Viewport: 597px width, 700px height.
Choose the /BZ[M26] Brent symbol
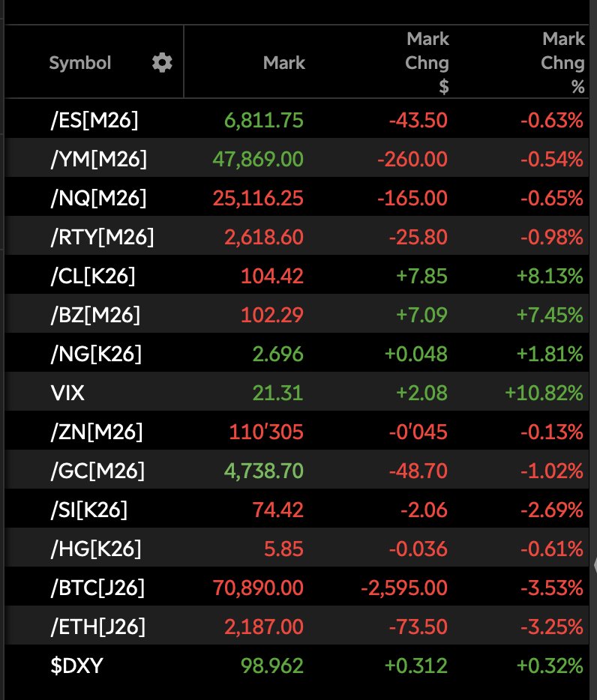95,315
